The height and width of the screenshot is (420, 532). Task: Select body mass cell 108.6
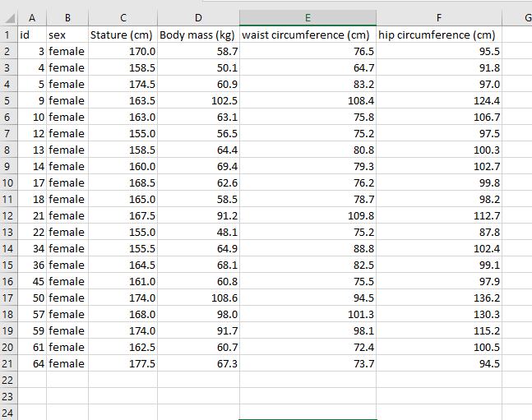tap(198, 298)
